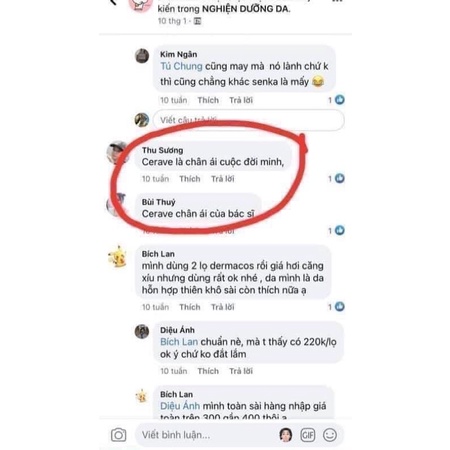Click Trả lời under Kim Ngân's comment
450x450 pixels.
(241, 100)
